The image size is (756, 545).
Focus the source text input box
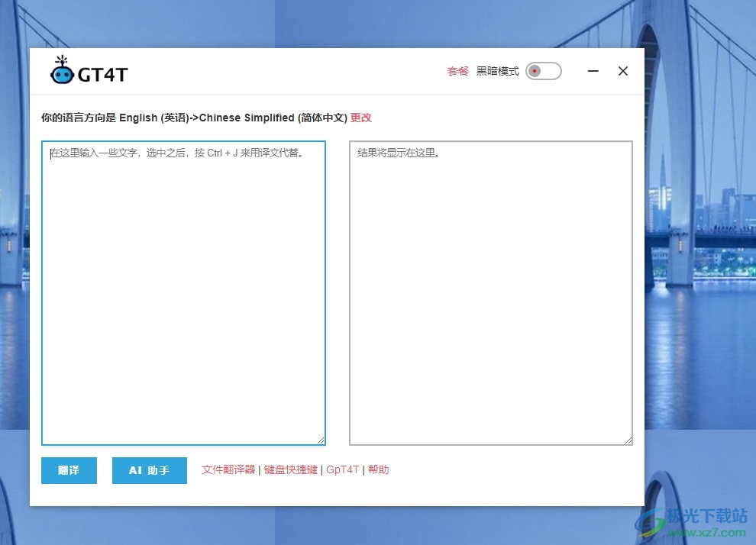(x=184, y=293)
